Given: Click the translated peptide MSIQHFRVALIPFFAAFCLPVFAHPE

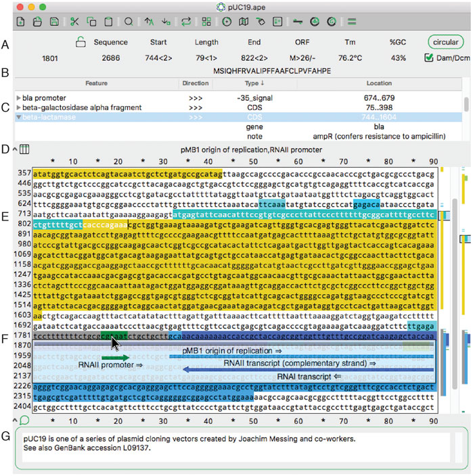Looking at the screenshot, I should [x=272, y=71].
